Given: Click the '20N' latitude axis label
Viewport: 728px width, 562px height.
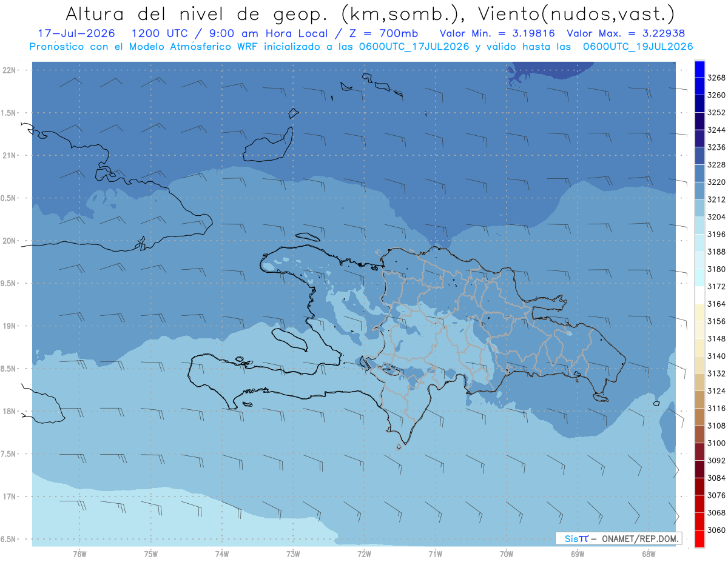Looking at the screenshot, I should (8, 241).
